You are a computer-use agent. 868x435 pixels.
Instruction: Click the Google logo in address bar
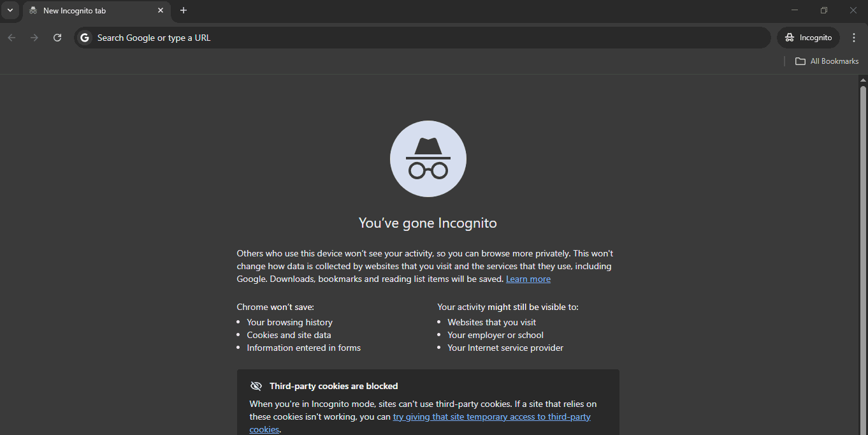pyautogui.click(x=85, y=38)
